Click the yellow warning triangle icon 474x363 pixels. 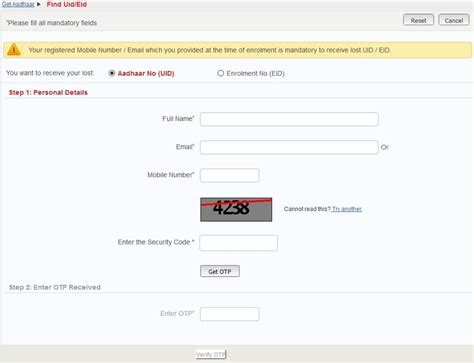tap(14, 50)
